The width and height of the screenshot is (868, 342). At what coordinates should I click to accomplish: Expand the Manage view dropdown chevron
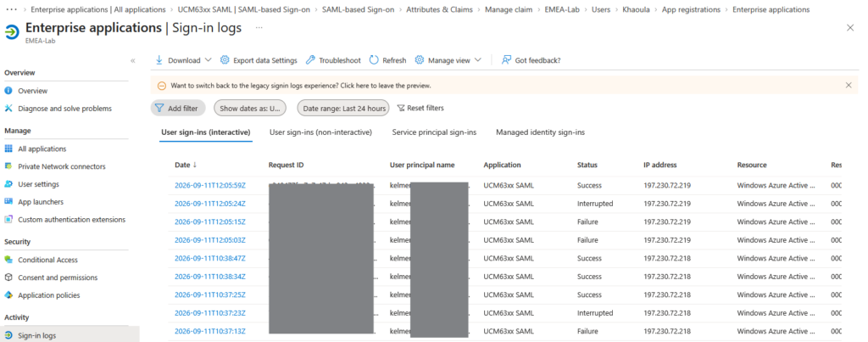(x=478, y=60)
